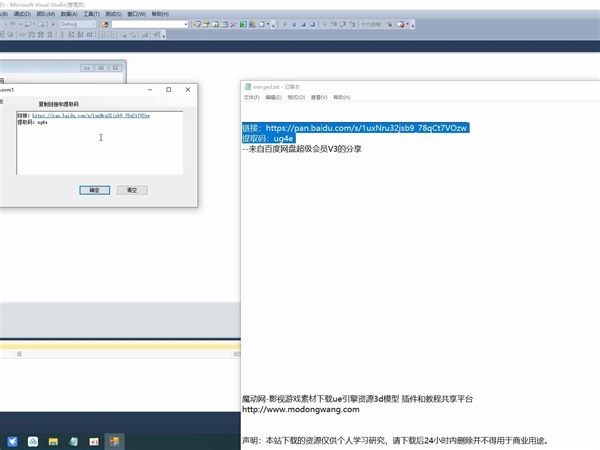Click the Properties window toolbar icon

pyautogui.click(x=207, y=24)
